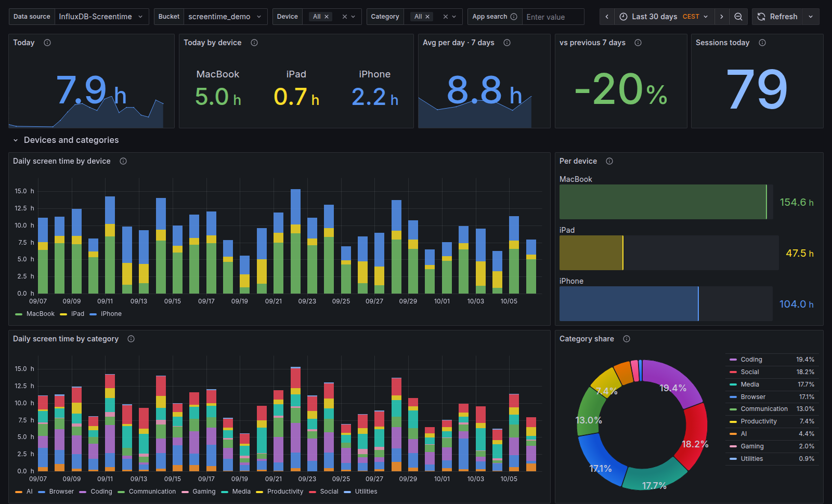This screenshot has height=504, width=832.
Task: Clear the Device filter selection
Action: [344, 17]
